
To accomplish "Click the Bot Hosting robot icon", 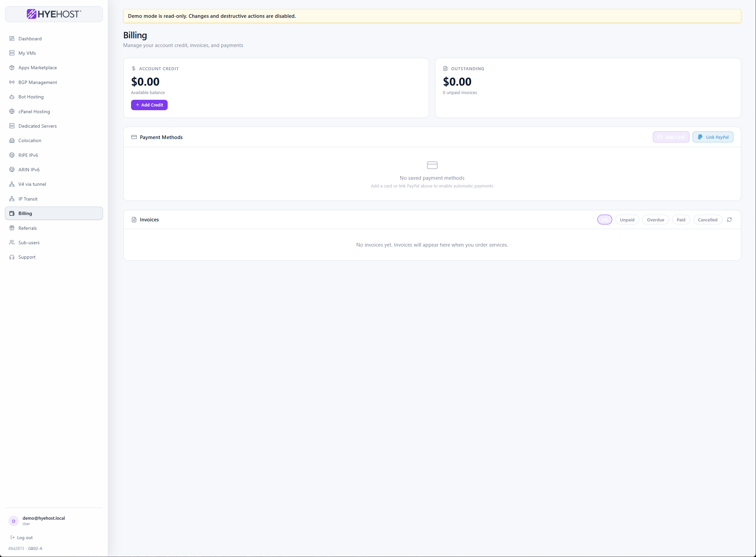I will pos(12,97).
